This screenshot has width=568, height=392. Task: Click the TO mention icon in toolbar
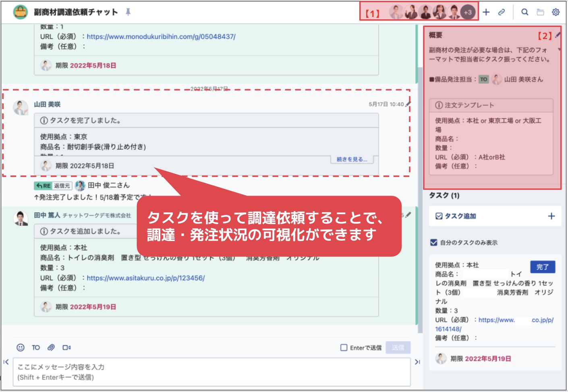36,347
